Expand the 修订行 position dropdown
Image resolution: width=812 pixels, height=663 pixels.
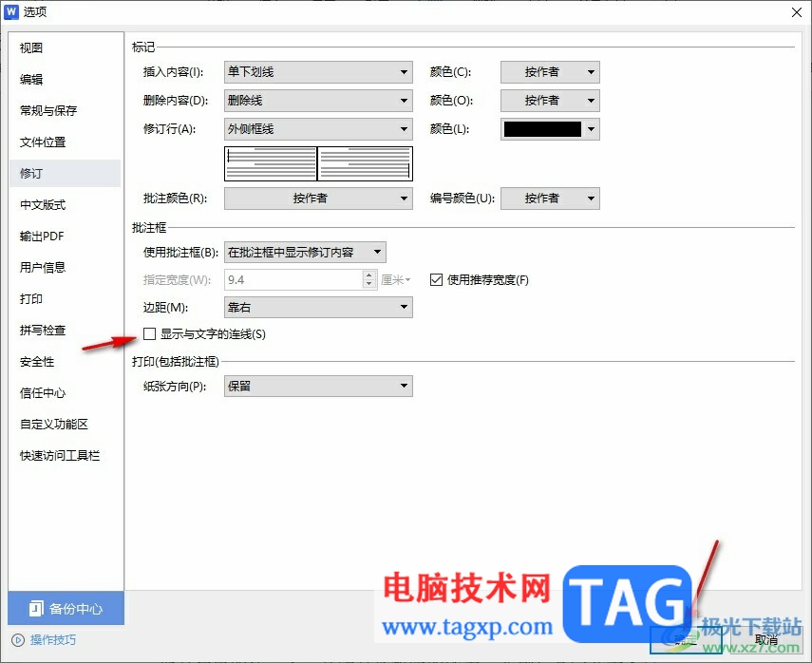click(x=318, y=129)
